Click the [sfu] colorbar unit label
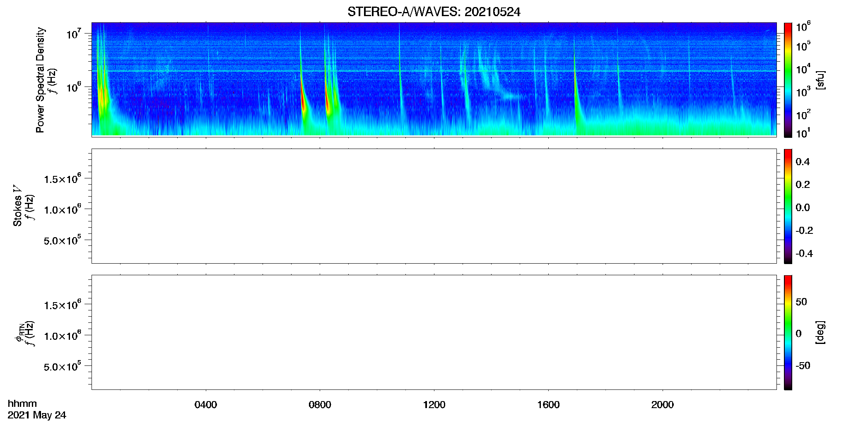The height and width of the screenshot is (447, 868). [x=820, y=80]
